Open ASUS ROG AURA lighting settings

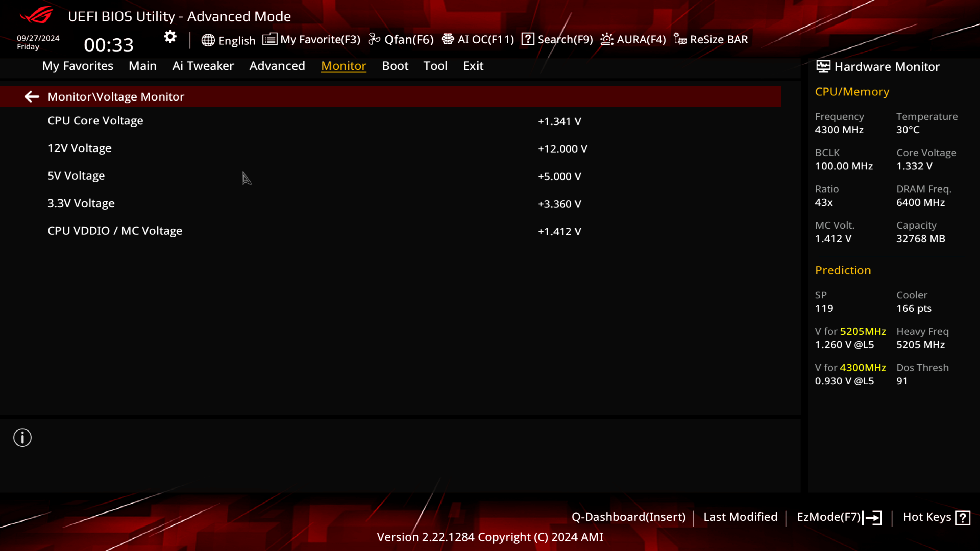[633, 39]
